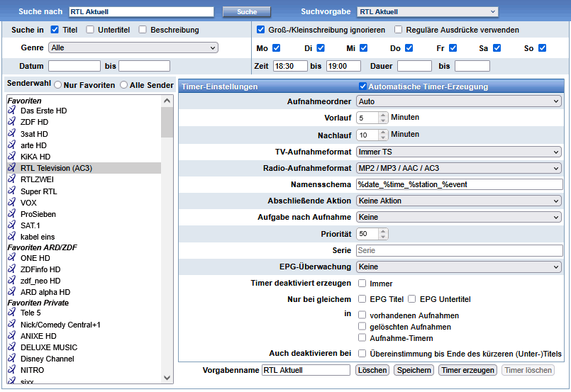
Task: Click the satellite icon beside arte HD
Action: coord(12,145)
